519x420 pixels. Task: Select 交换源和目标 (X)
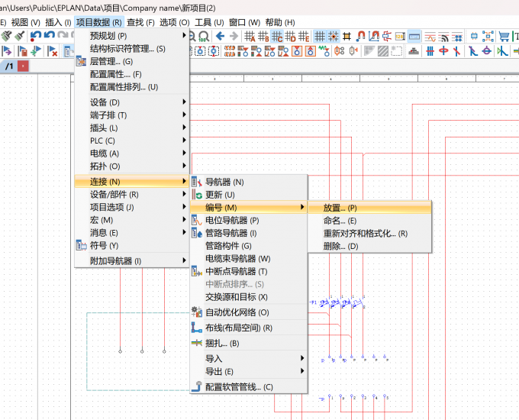tap(249, 297)
